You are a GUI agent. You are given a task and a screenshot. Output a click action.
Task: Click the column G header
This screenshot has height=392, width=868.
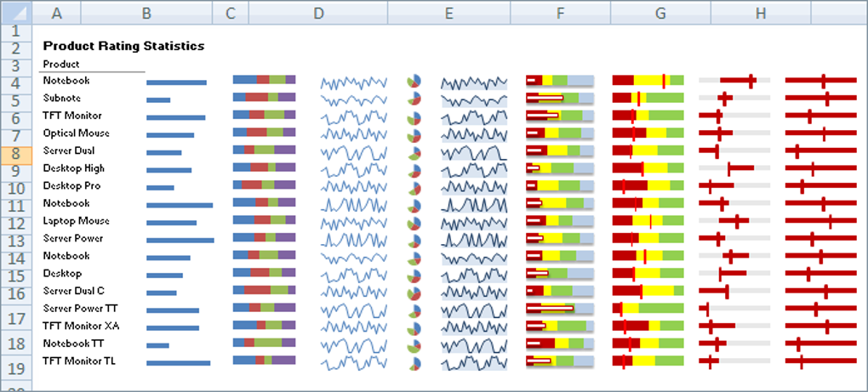(660, 14)
